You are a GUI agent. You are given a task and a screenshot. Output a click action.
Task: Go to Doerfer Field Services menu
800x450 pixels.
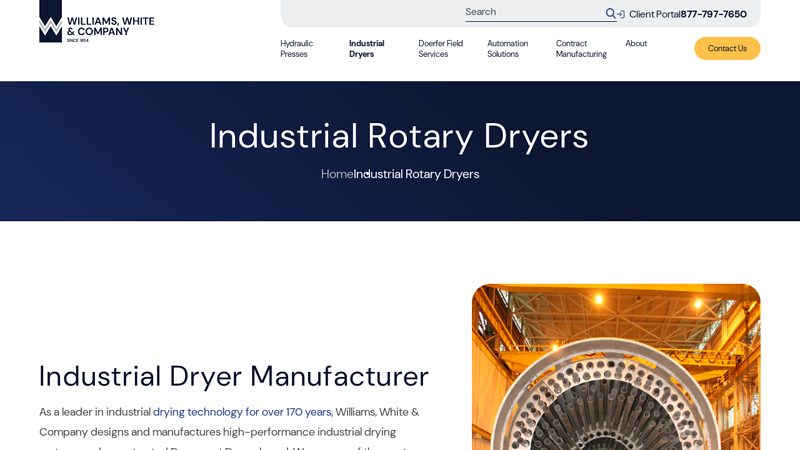click(x=441, y=48)
